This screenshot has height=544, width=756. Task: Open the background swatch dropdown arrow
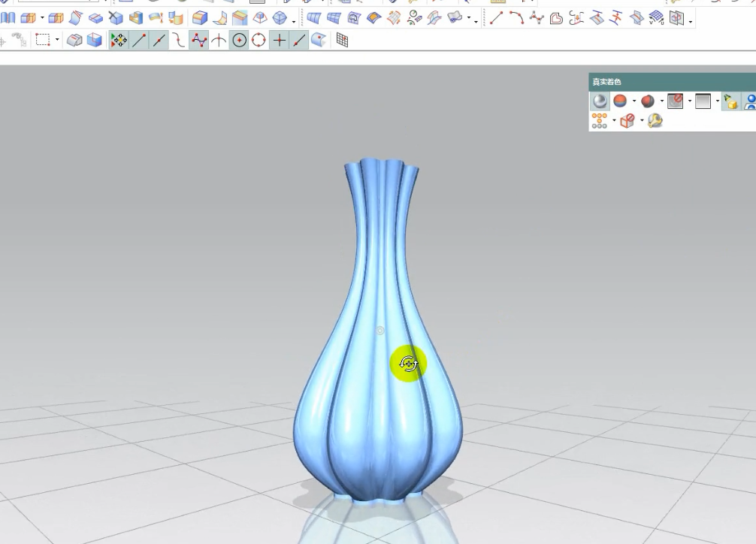tap(717, 101)
